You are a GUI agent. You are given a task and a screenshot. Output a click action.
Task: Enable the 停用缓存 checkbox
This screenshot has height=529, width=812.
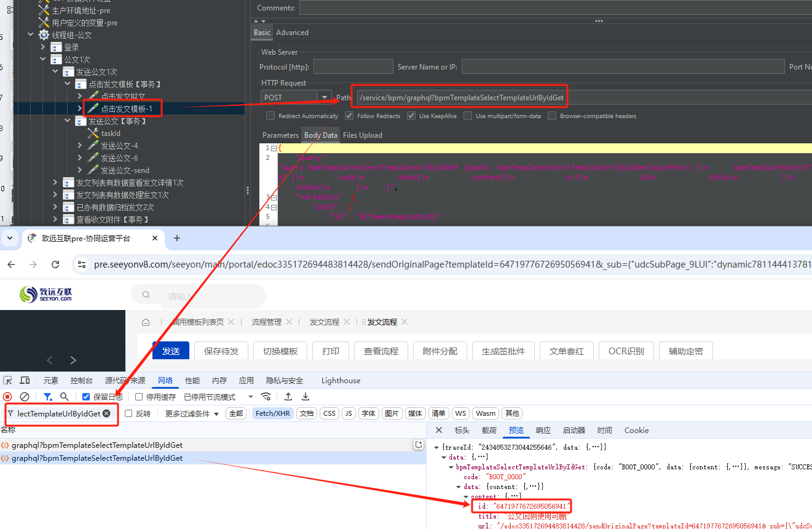[x=139, y=397]
